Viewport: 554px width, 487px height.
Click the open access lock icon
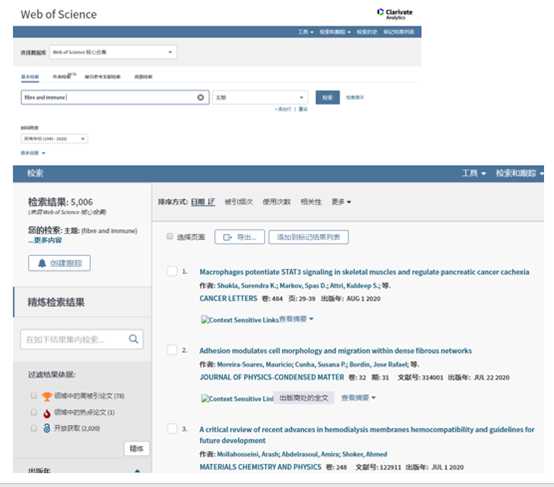click(47, 428)
